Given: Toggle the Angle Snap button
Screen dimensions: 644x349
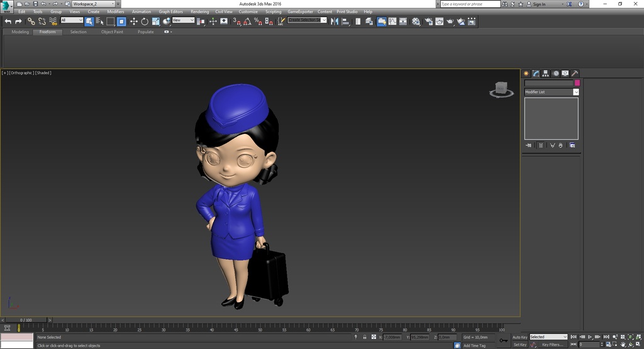Looking at the screenshot, I should click(247, 21).
